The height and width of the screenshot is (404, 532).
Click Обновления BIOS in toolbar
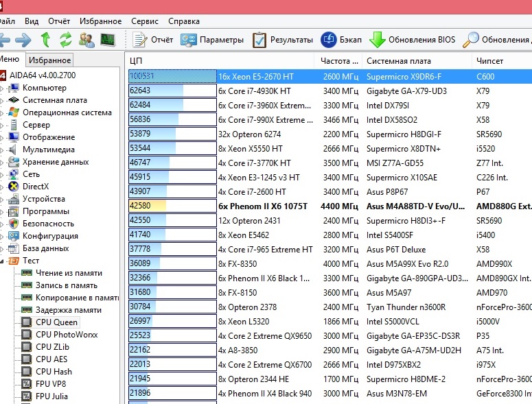(x=412, y=40)
